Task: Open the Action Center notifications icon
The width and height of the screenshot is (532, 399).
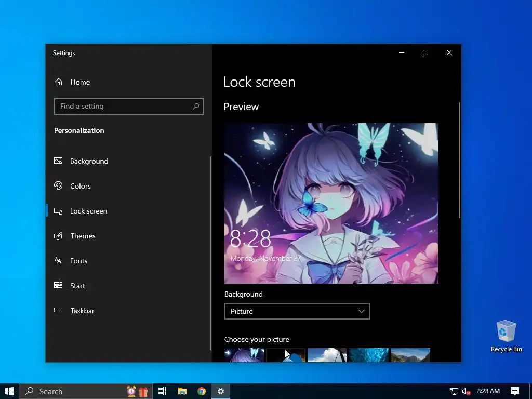Action: [515, 391]
